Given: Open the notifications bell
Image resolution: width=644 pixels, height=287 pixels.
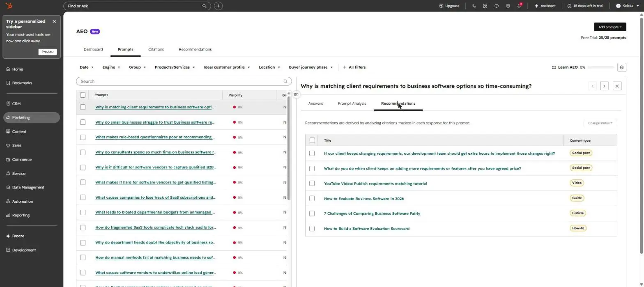Looking at the screenshot, I should tap(520, 6).
